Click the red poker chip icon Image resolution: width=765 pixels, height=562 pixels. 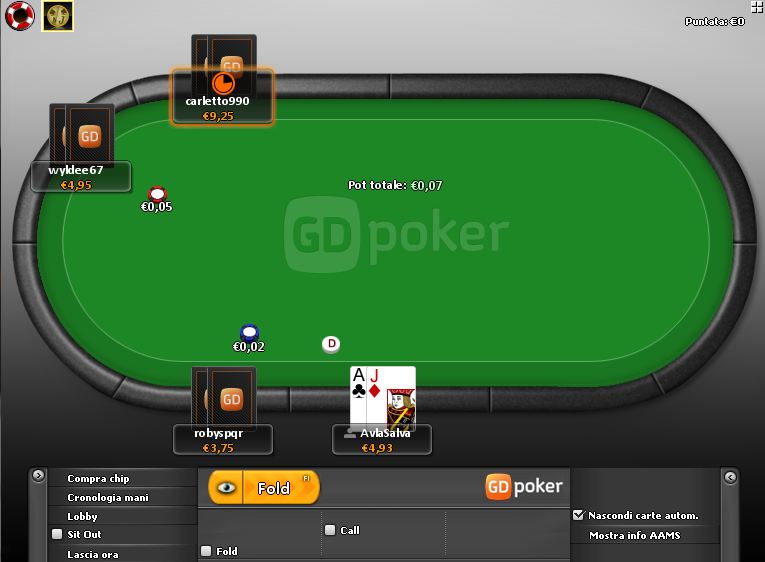20,15
